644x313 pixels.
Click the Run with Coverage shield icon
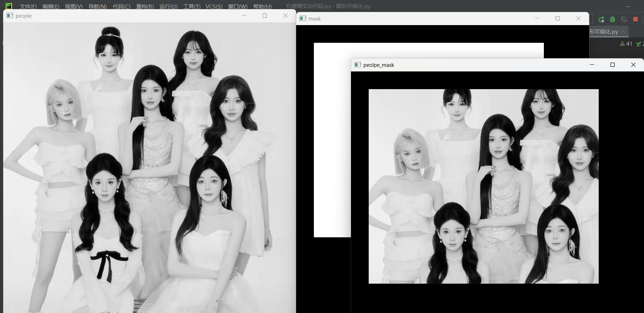[624, 19]
